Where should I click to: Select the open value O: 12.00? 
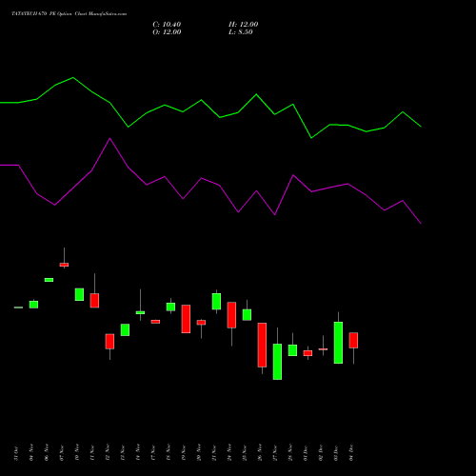[x=167, y=32]
